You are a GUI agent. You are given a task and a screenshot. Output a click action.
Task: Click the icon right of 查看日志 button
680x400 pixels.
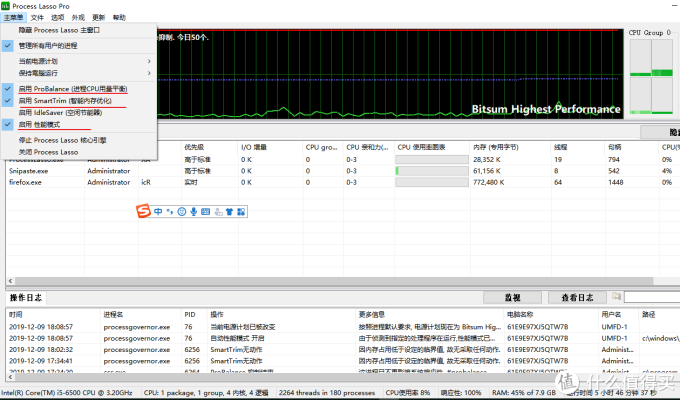tap(616, 297)
